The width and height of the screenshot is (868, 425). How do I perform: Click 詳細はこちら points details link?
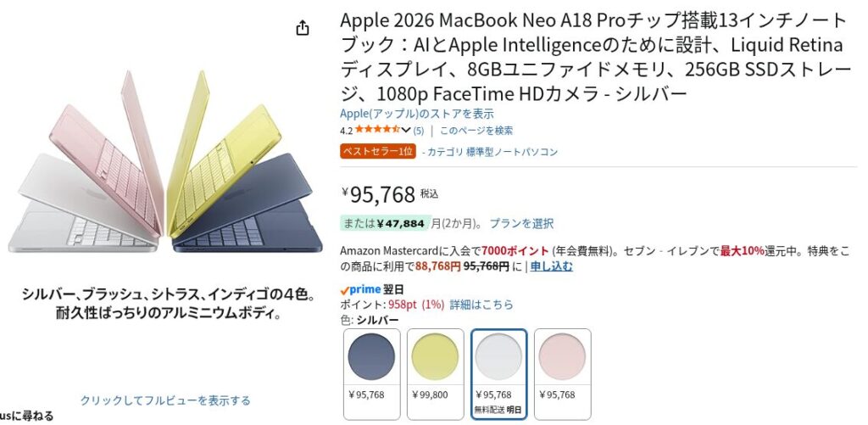pos(481,305)
